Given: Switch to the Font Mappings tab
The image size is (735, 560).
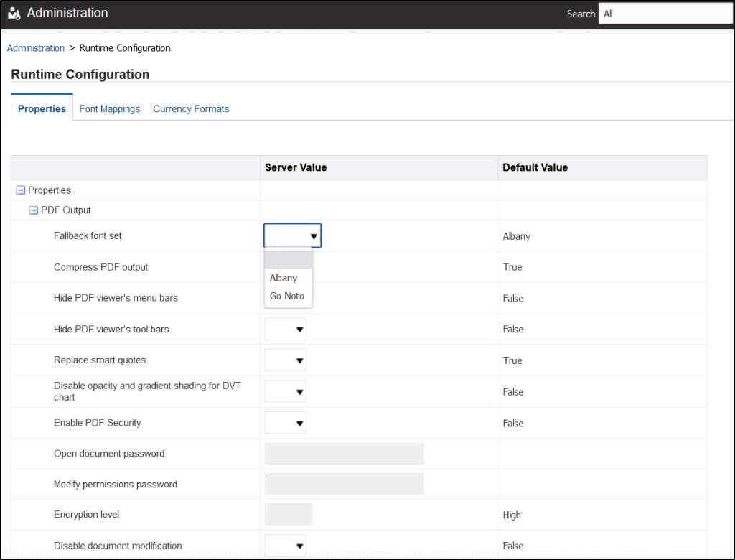Looking at the screenshot, I should coord(110,109).
